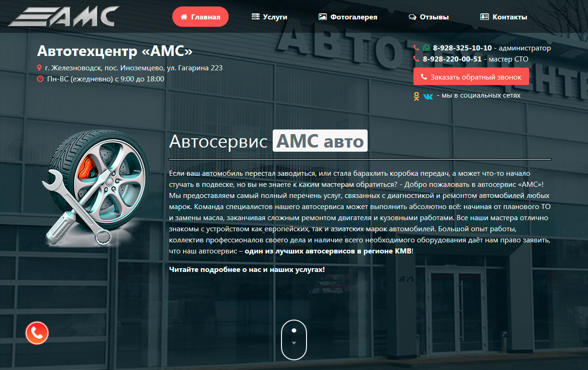Screen dimensions: 588x370
Task: Open the Фотогалерея menu item
Action: (348, 17)
